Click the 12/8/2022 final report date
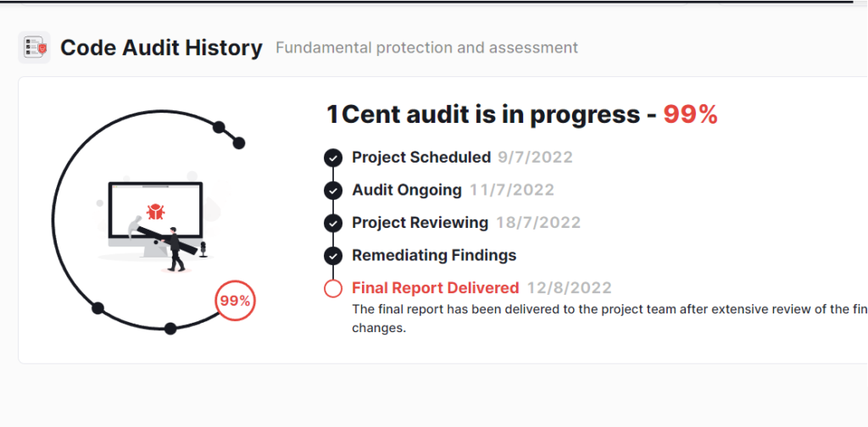 tap(569, 288)
